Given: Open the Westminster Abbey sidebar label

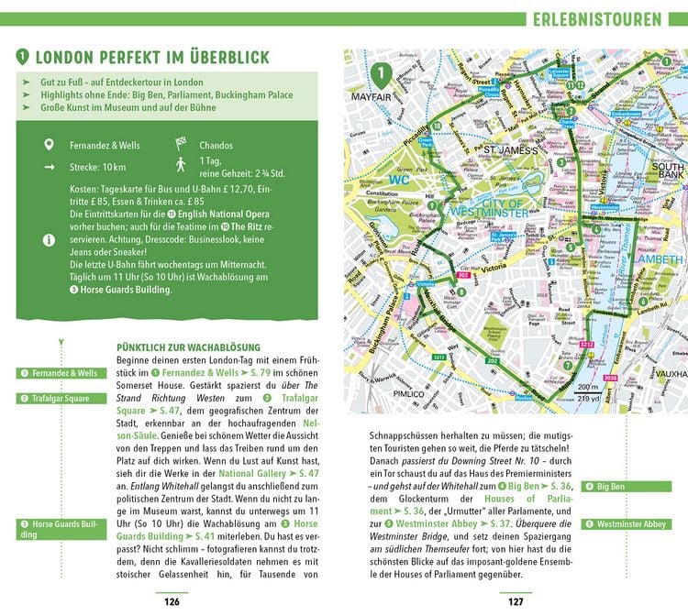Looking at the screenshot, I should coord(627,524).
